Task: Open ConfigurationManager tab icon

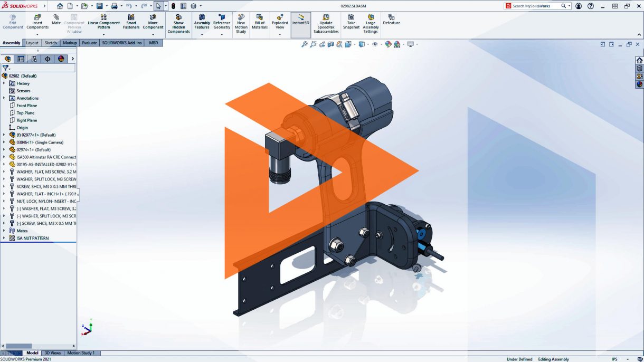Action: (34, 59)
